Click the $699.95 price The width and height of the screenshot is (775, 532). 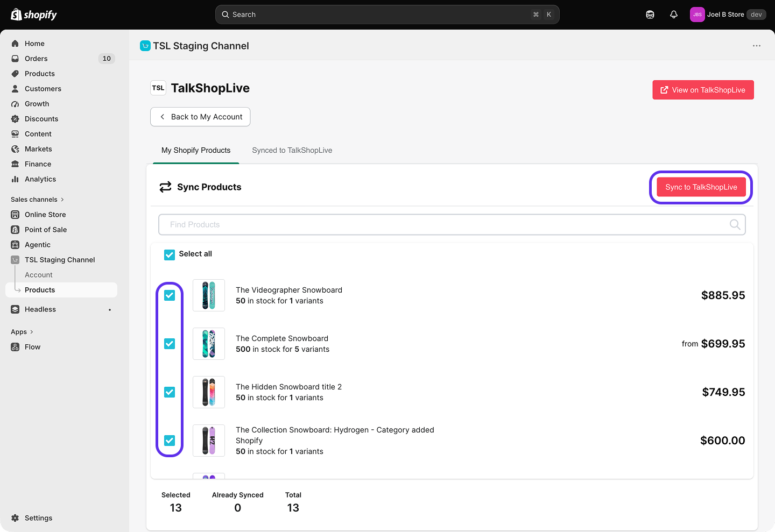tap(723, 344)
